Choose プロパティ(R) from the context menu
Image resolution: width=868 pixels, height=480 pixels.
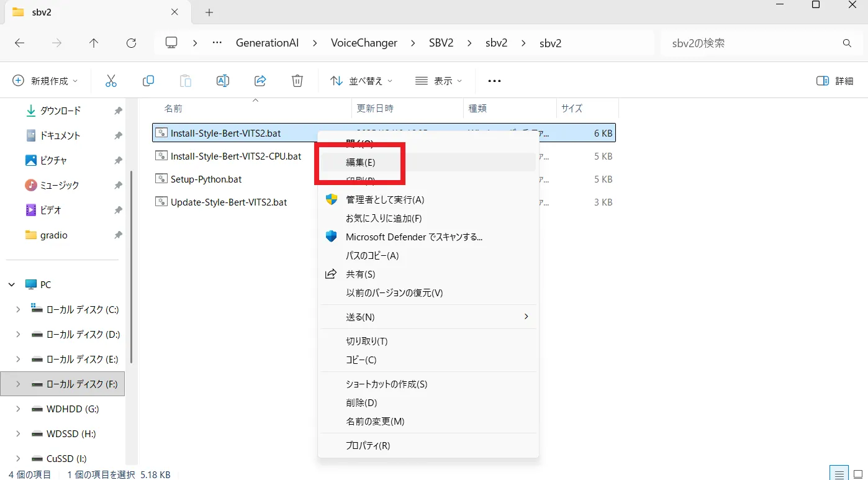coord(368,445)
